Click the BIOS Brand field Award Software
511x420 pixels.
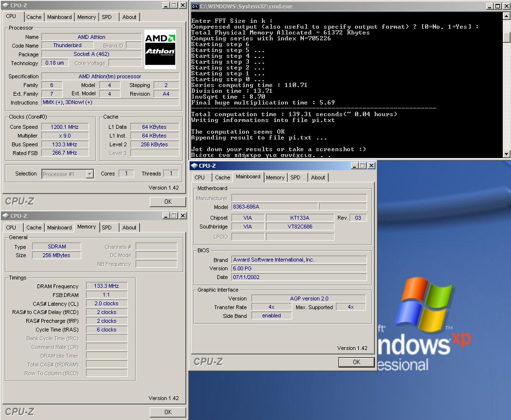[x=299, y=260]
